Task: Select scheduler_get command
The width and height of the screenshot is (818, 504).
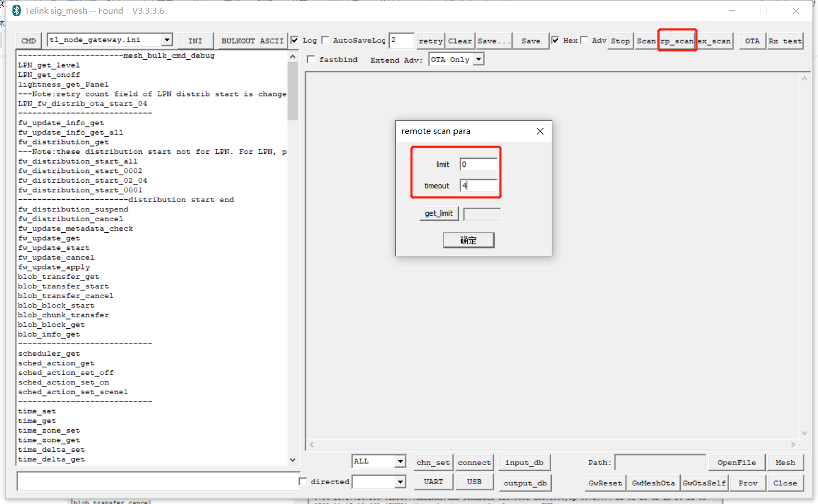Action: (49, 354)
